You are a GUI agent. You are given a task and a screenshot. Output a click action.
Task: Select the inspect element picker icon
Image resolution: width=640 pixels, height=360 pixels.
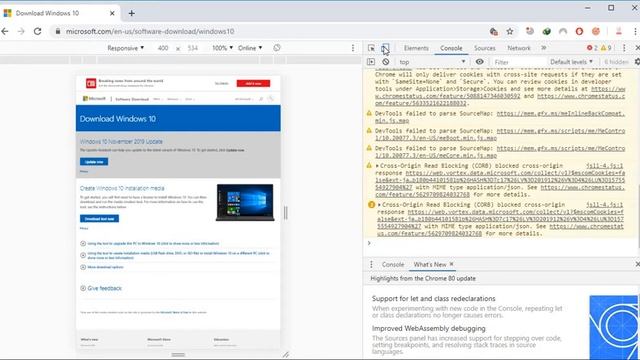[371, 48]
